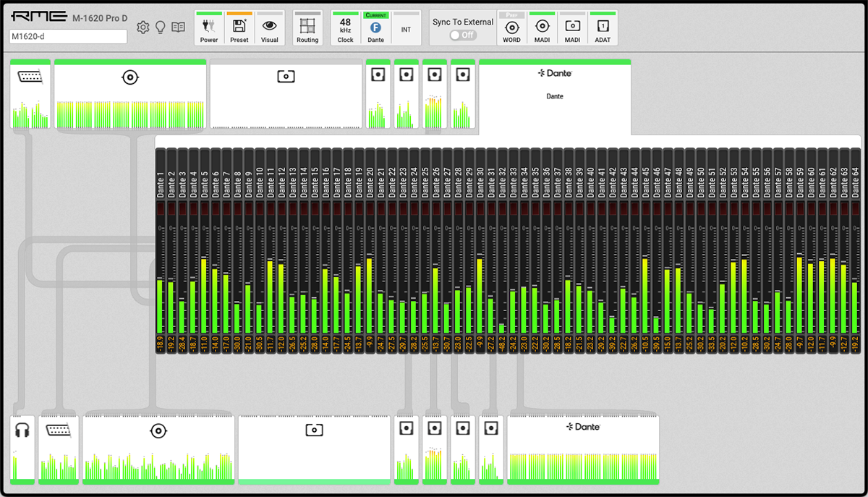Open the Routing grid panel
The width and height of the screenshot is (868, 497).
[307, 28]
